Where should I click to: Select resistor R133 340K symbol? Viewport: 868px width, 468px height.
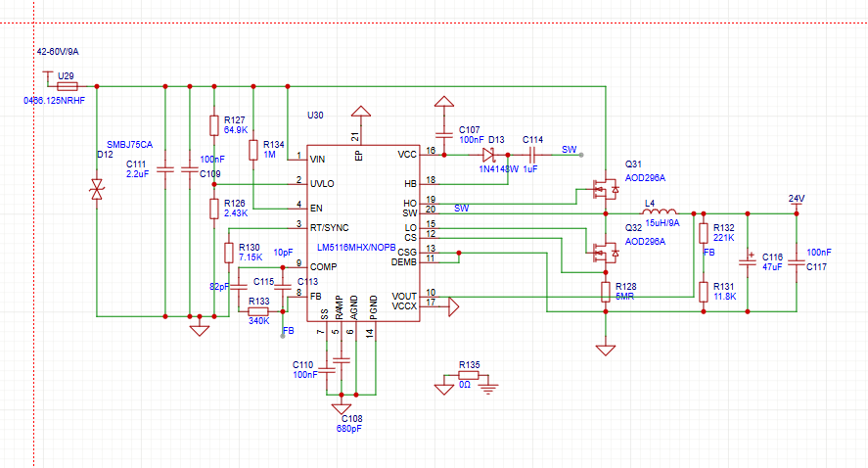(258, 311)
